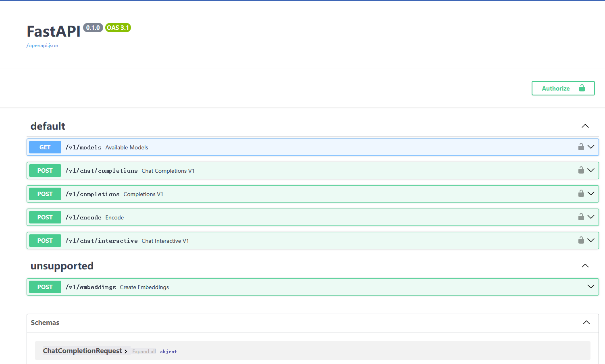Click the Encode description text
The width and height of the screenshot is (605, 364).
pos(114,217)
